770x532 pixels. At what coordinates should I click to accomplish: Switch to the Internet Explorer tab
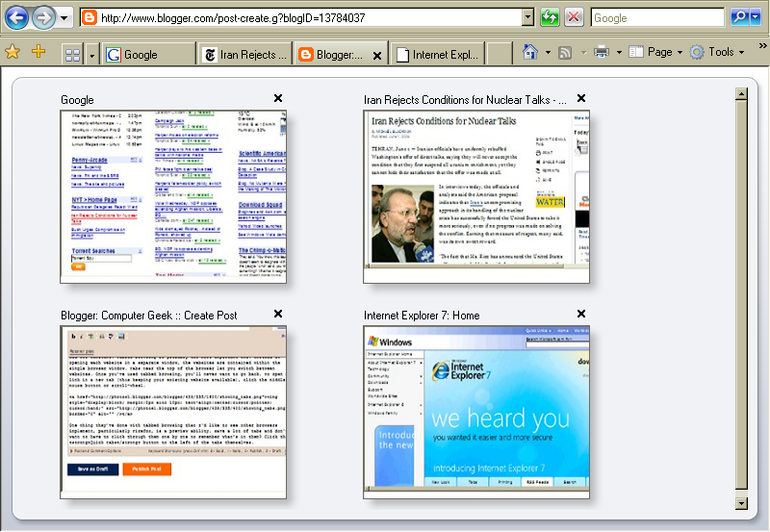click(438, 55)
